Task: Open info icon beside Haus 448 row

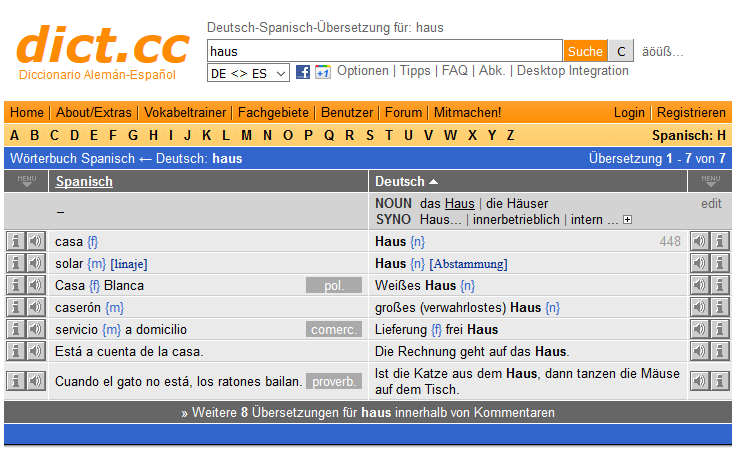Action: point(719,241)
